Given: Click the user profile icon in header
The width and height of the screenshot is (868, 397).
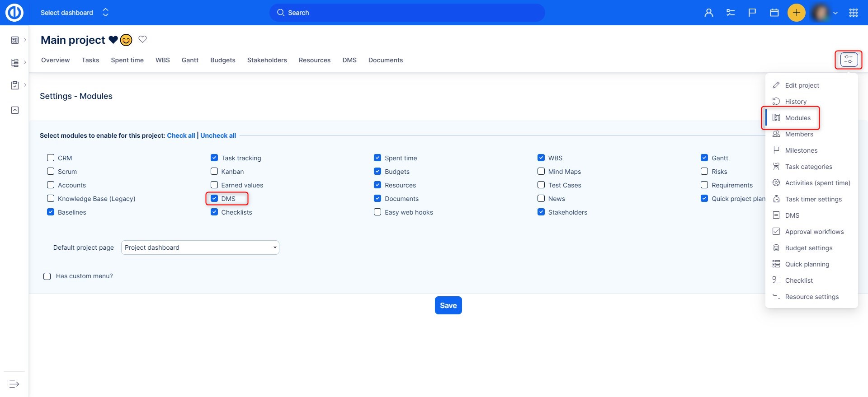Looking at the screenshot, I should pyautogui.click(x=708, y=13).
